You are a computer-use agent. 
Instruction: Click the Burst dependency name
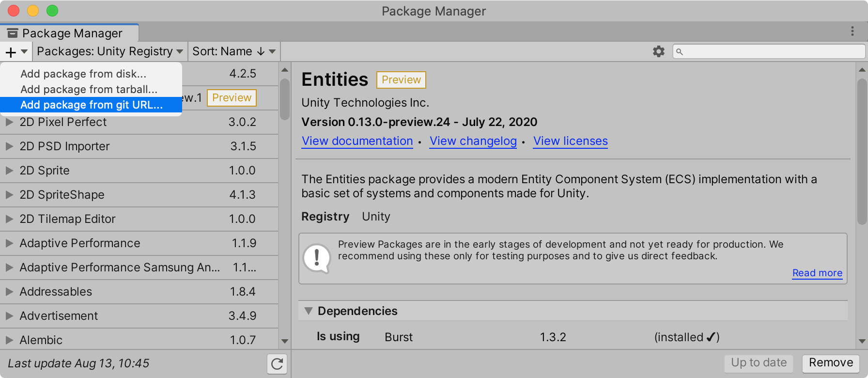coord(399,337)
